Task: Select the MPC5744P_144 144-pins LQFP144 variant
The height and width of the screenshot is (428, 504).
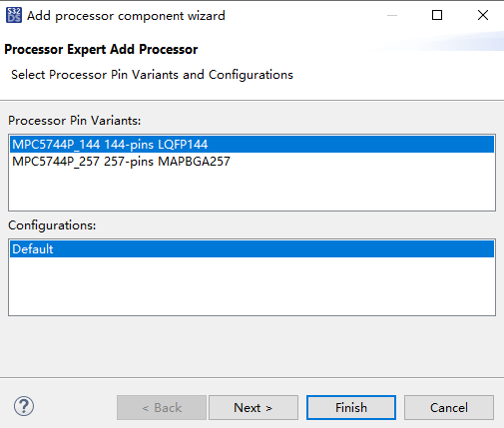Action: pos(252,145)
